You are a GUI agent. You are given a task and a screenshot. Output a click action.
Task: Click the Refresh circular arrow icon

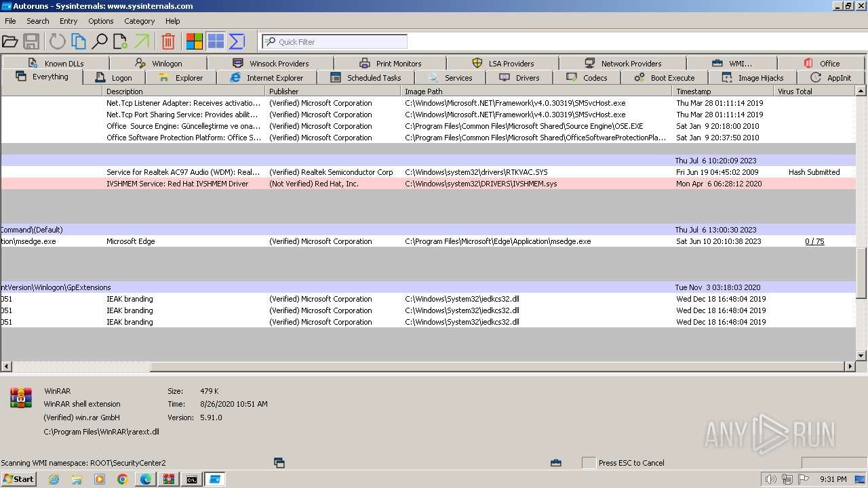[58, 41]
